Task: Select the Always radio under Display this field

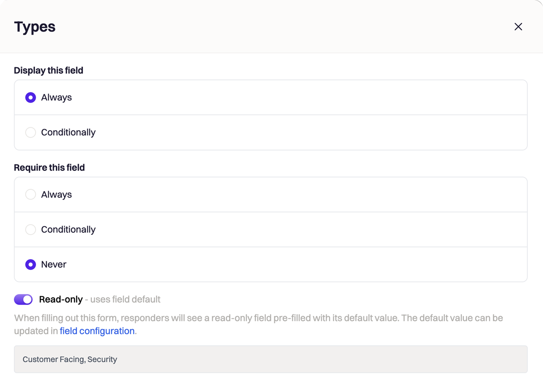Action: (x=31, y=98)
